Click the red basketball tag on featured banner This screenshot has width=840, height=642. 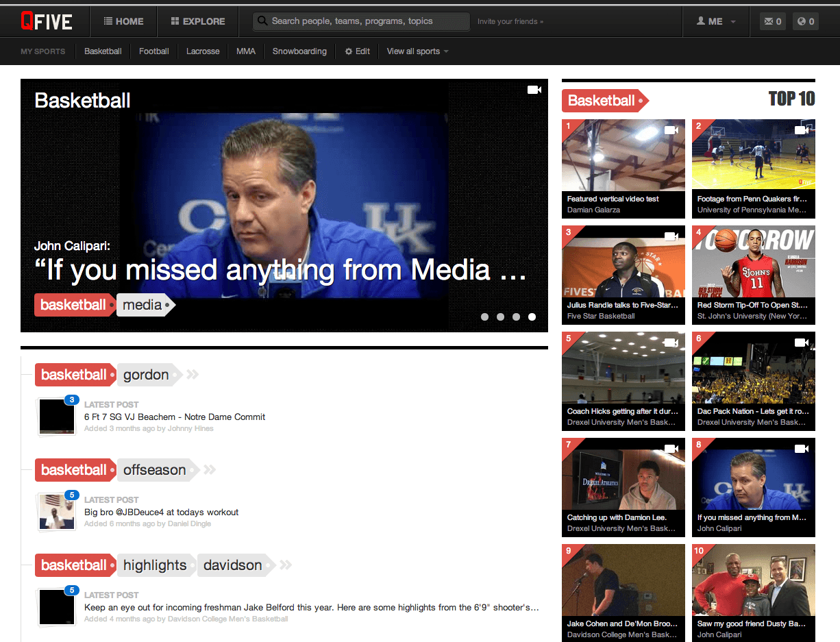74,305
